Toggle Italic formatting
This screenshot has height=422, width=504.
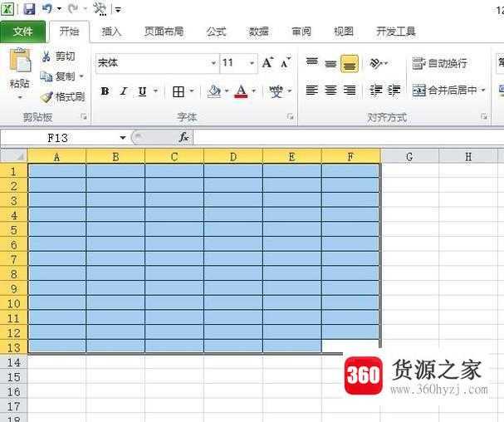coord(124,91)
